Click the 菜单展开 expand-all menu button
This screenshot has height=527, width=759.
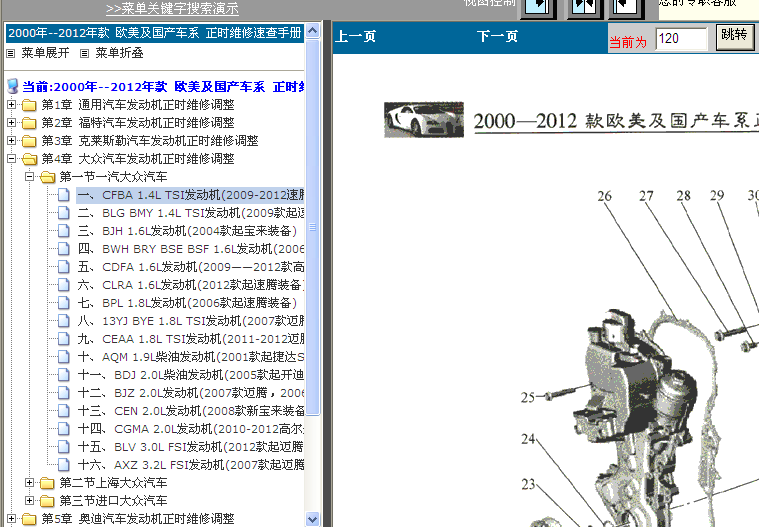click(45, 53)
